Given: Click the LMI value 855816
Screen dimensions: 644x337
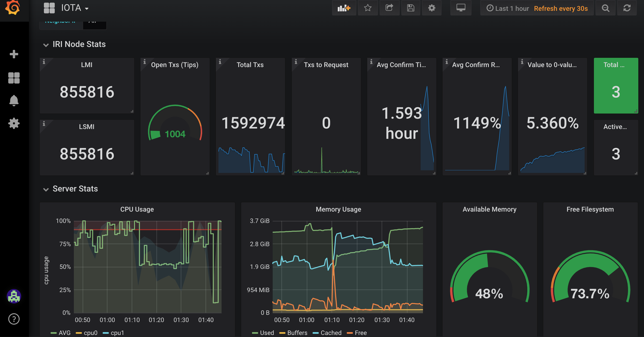Looking at the screenshot, I should pyautogui.click(x=87, y=92).
